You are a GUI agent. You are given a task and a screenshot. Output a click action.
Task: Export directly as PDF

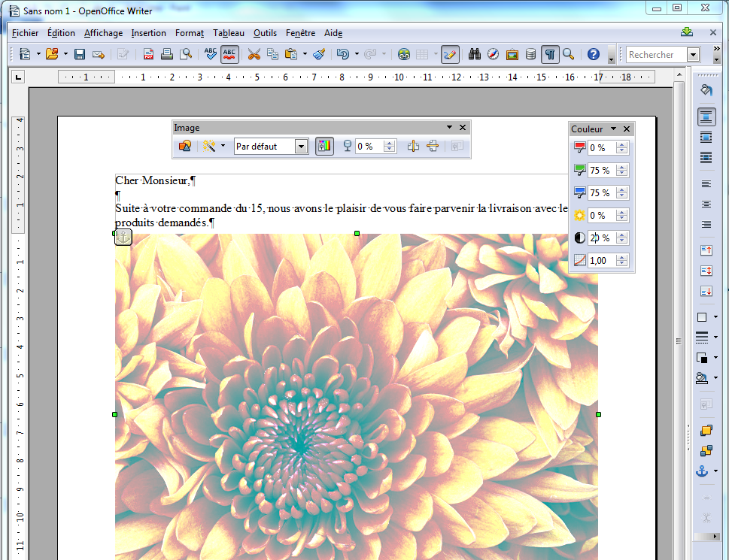[x=148, y=54]
